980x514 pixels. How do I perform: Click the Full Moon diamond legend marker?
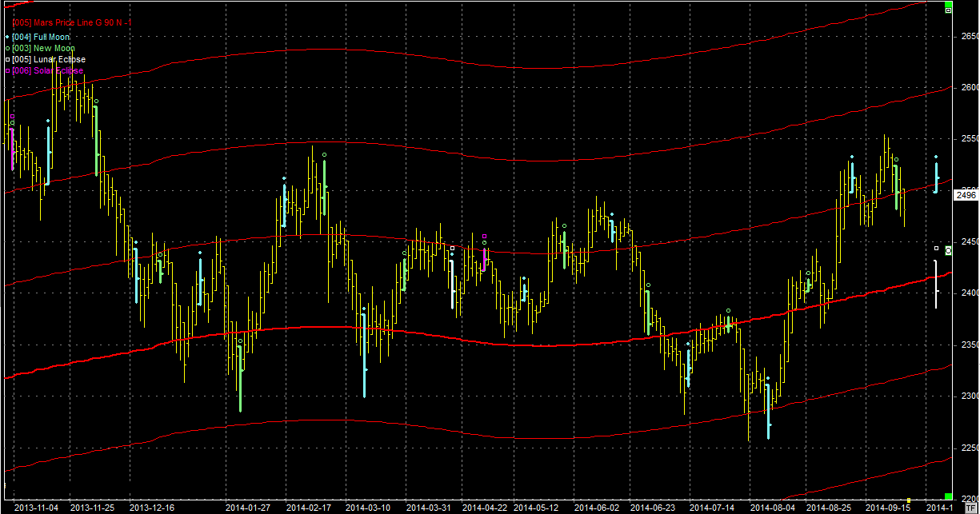click(x=7, y=38)
